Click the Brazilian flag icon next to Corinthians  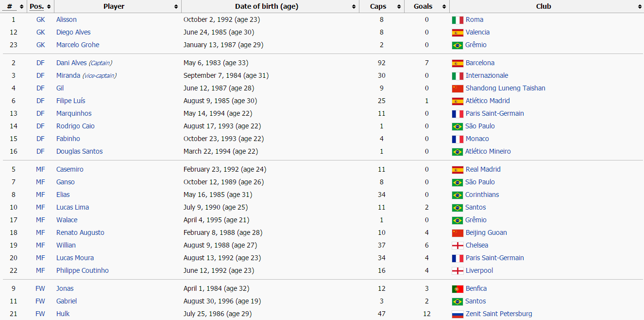point(457,195)
